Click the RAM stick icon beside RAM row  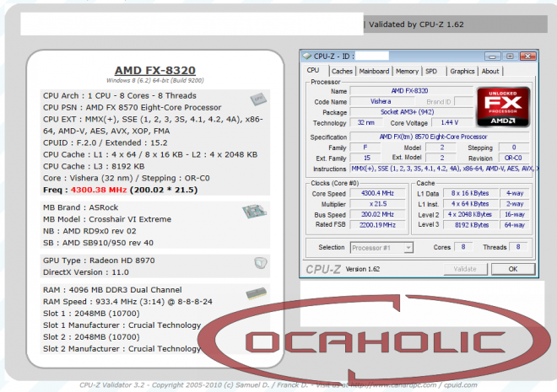click(x=256, y=293)
